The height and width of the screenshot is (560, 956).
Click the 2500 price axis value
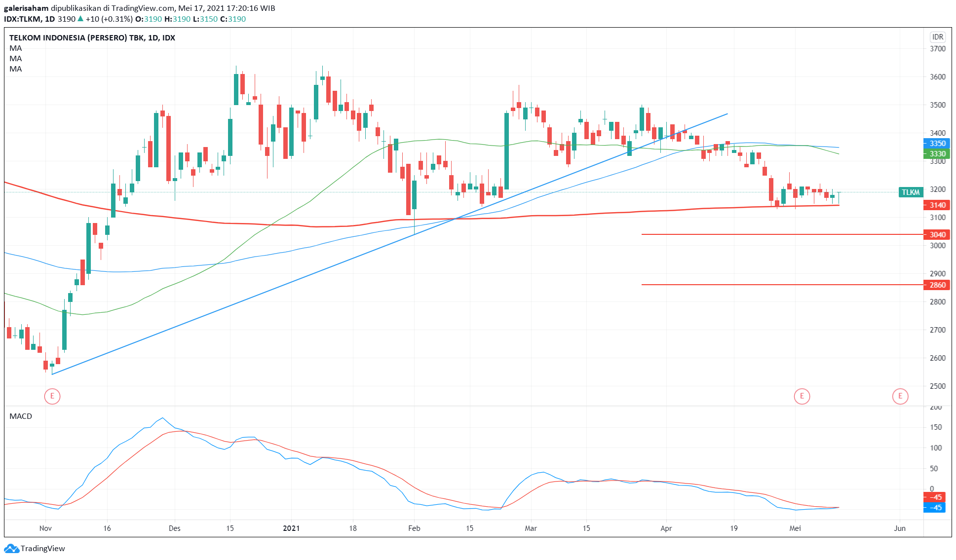[x=938, y=386]
